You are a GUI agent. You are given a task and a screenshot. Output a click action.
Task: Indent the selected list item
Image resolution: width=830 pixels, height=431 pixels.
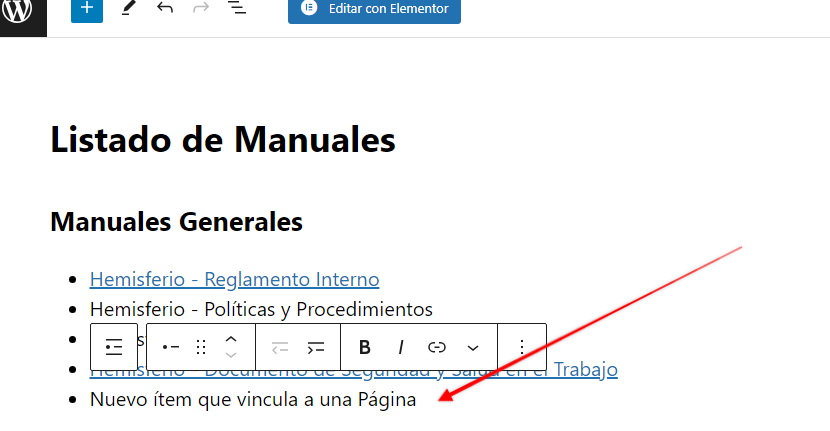tap(316, 348)
